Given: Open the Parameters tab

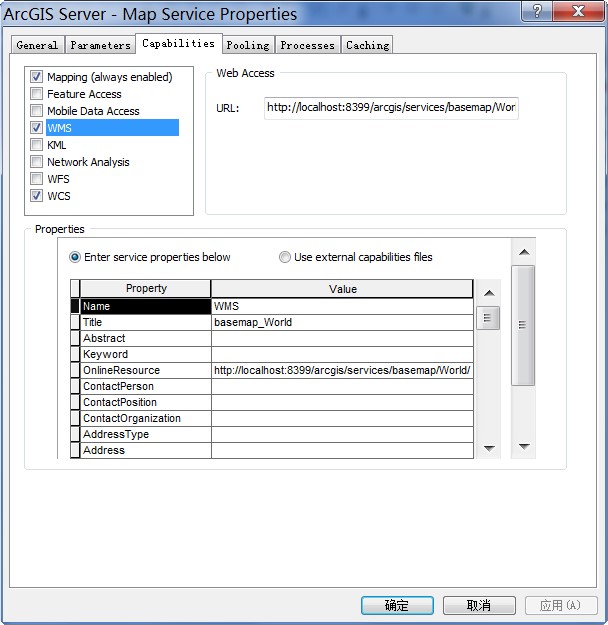Looking at the screenshot, I should (x=100, y=45).
